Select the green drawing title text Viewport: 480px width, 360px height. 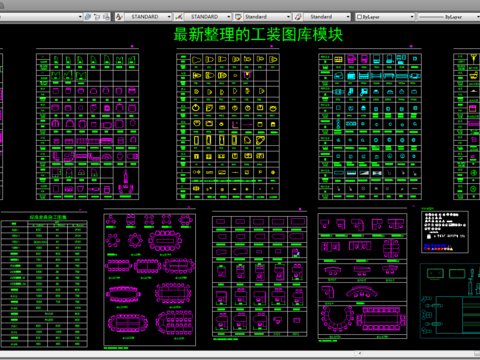coord(258,34)
